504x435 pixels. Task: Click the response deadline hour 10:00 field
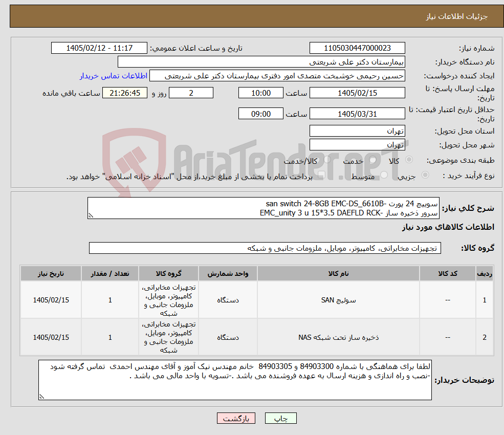pos(260,93)
